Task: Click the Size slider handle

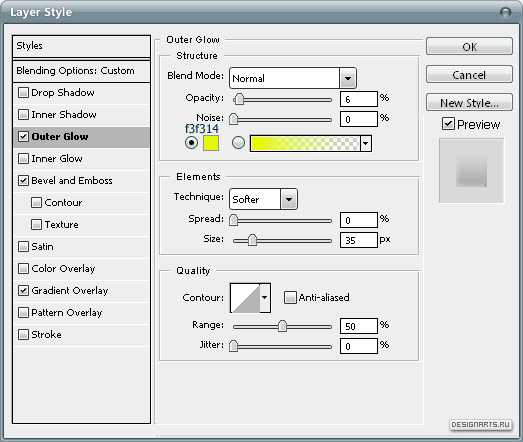Action: 252,240
